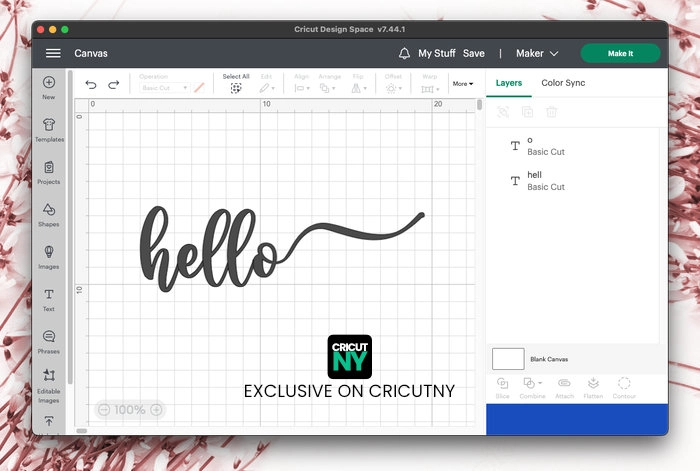Click the Blank Canvas color thumbnail
Screen dimensions: 700x471
point(508,359)
